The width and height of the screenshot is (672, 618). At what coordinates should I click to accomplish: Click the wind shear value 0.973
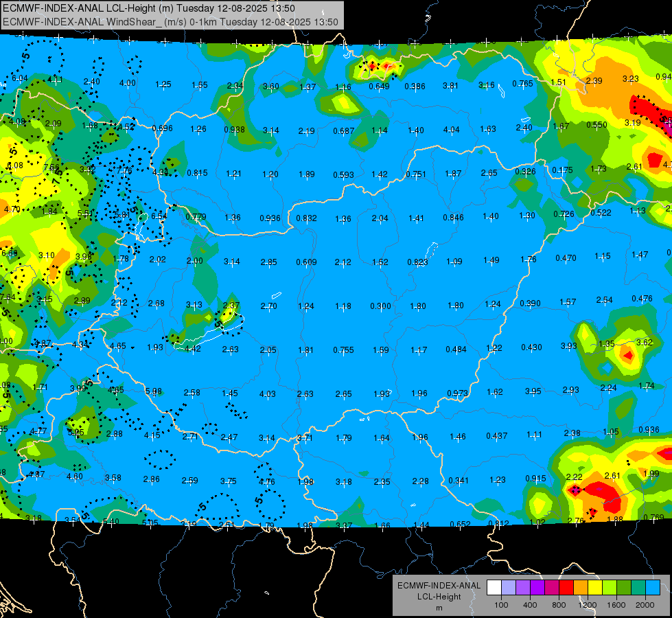pos(458,393)
